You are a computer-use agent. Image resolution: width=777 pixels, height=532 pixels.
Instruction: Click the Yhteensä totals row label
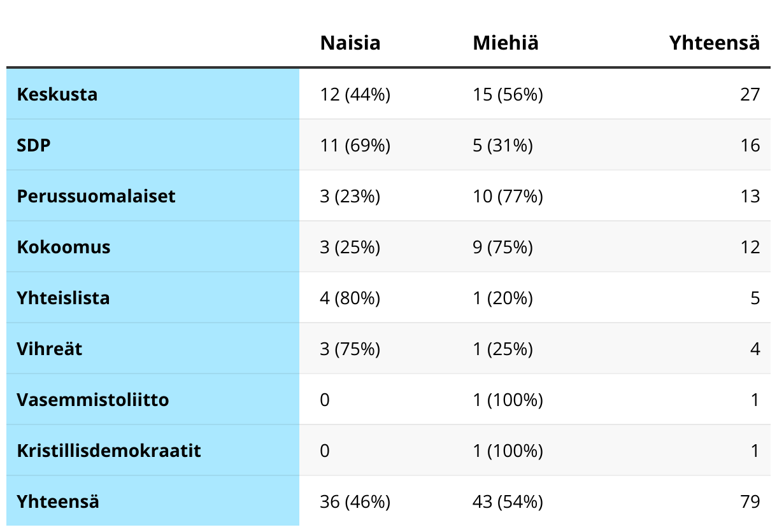point(58,501)
